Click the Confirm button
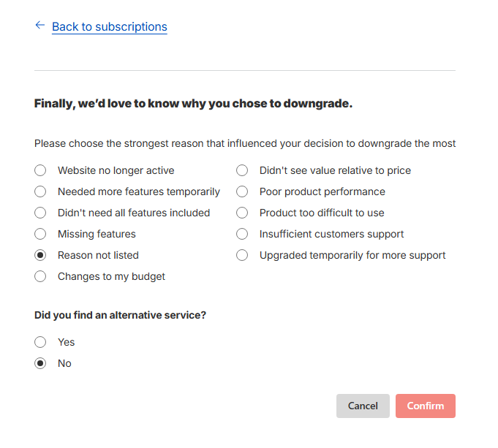The height and width of the screenshot is (448, 498). point(425,406)
